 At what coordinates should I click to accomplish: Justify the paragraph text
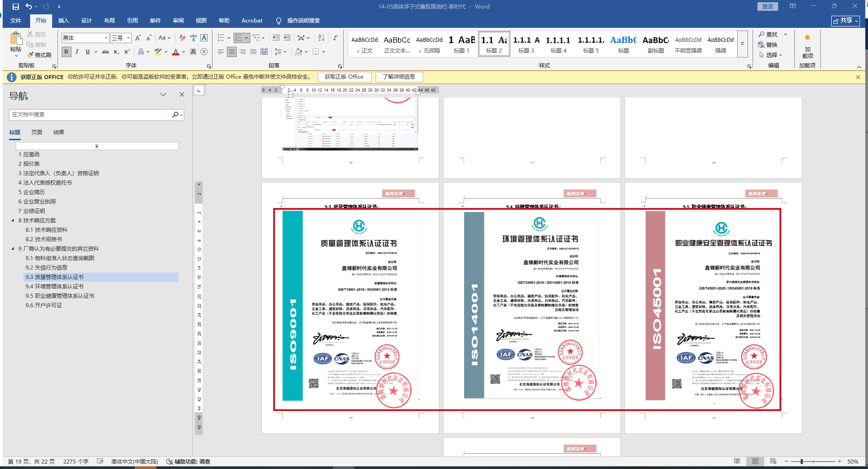click(x=253, y=52)
